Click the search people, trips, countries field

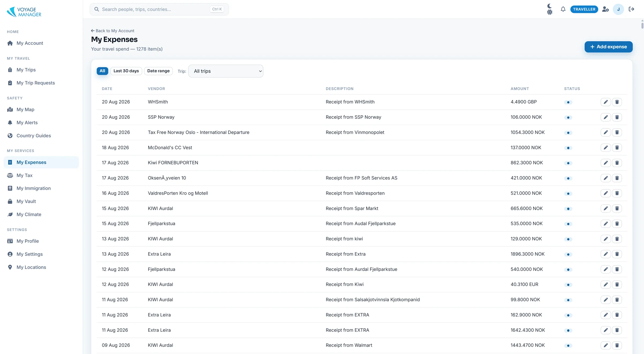(x=159, y=9)
